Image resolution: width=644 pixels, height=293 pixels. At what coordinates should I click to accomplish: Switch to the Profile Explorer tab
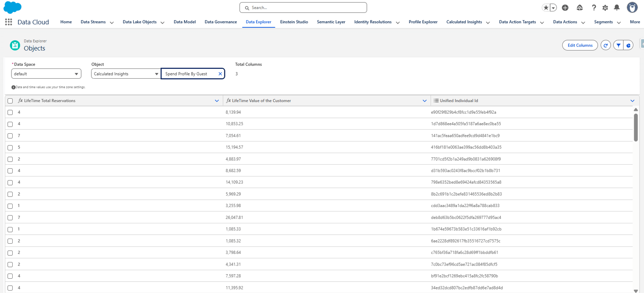tap(423, 22)
